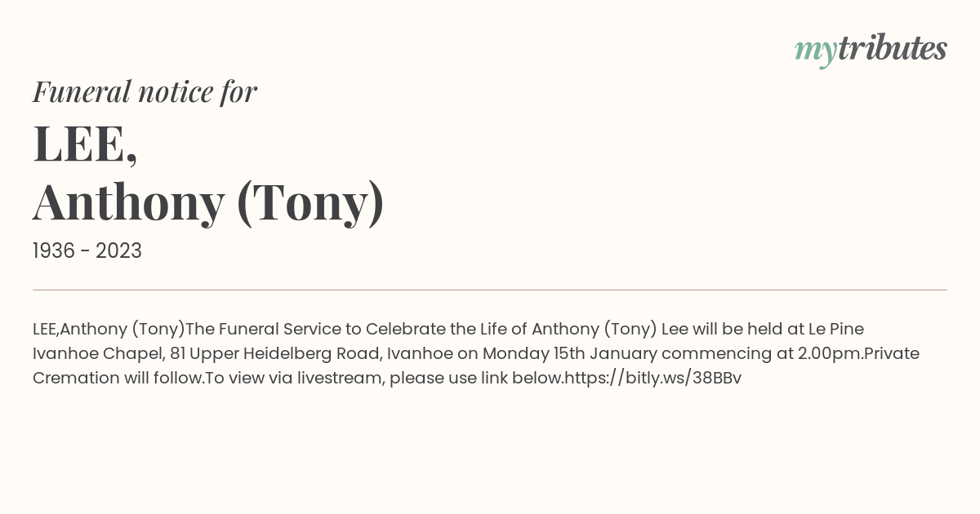Viewport: 980px width, 514px height.
Task: Click the "81 Upper Heidelberg Road" address
Action: [x=276, y=353]
